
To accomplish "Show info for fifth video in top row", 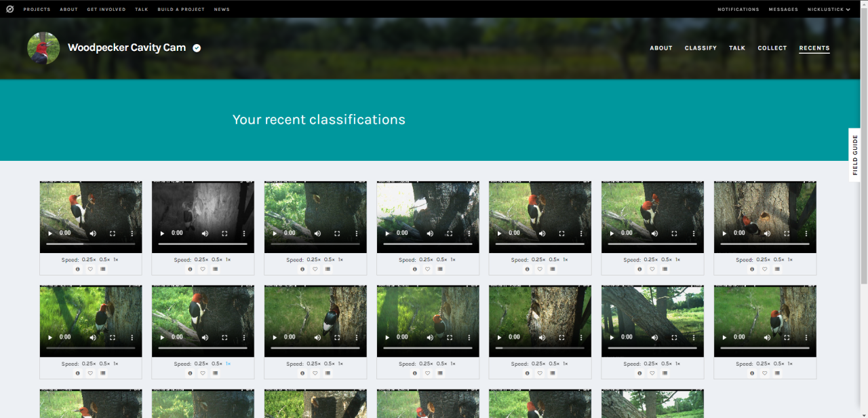I will point(528,269).
